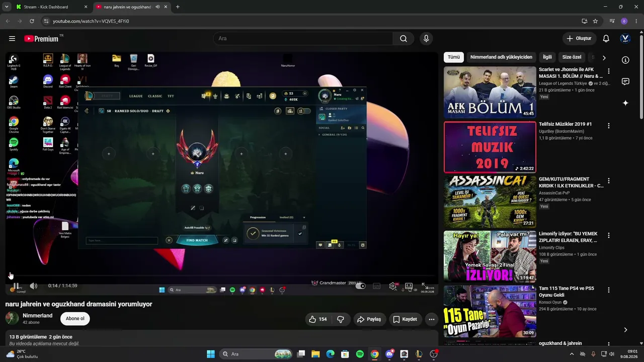Toggle theater mode in the player

409,286
